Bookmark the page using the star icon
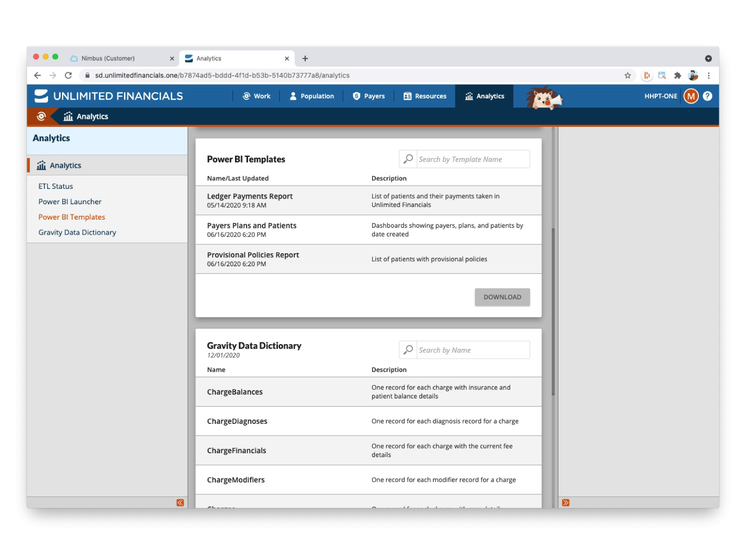This screenshot has height=560, width=746. 627,75
